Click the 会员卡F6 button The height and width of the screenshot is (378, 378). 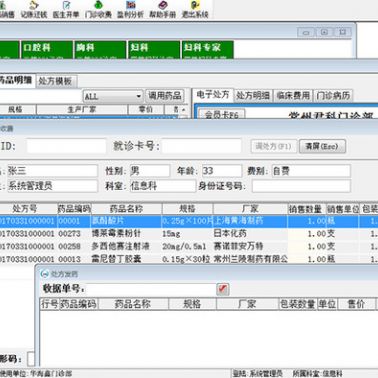click(x=222, y=115)
